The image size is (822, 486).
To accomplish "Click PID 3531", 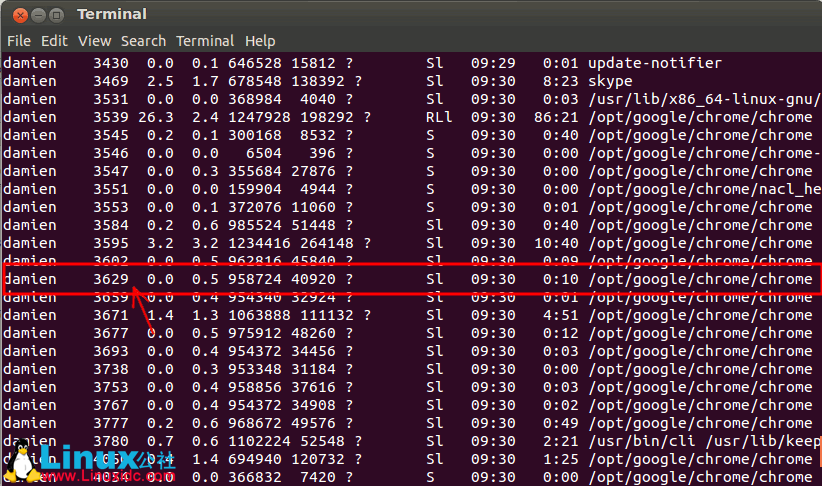I will (111, 99).
